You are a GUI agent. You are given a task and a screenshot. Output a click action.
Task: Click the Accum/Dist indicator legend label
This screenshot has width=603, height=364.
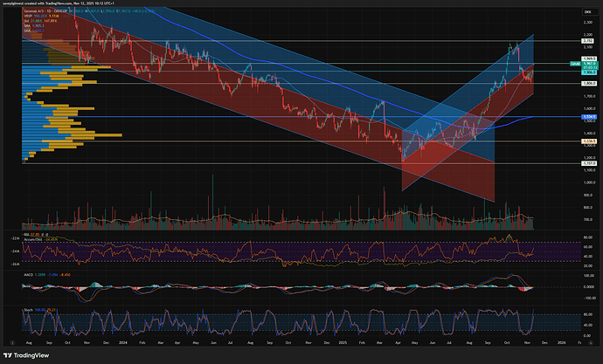click(34, 238)
